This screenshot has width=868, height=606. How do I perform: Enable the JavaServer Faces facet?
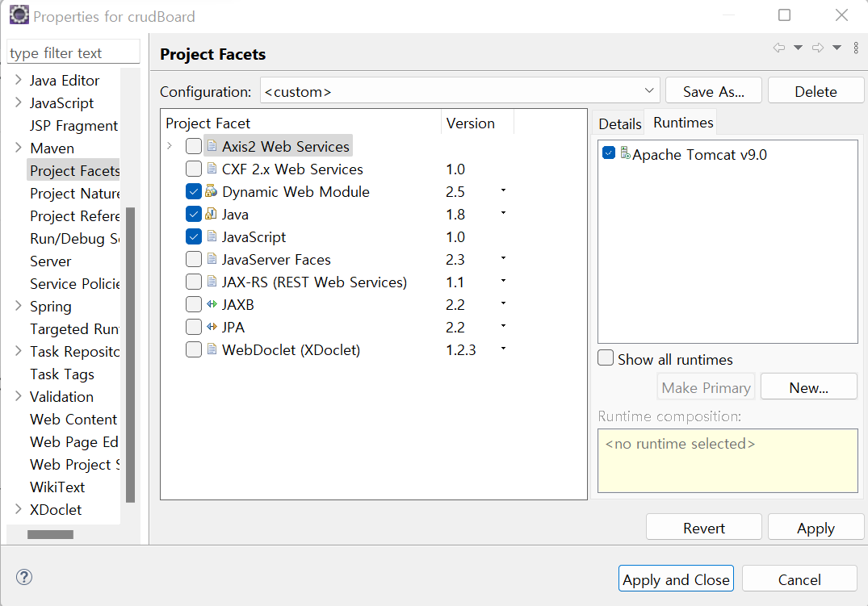(194, 259)
